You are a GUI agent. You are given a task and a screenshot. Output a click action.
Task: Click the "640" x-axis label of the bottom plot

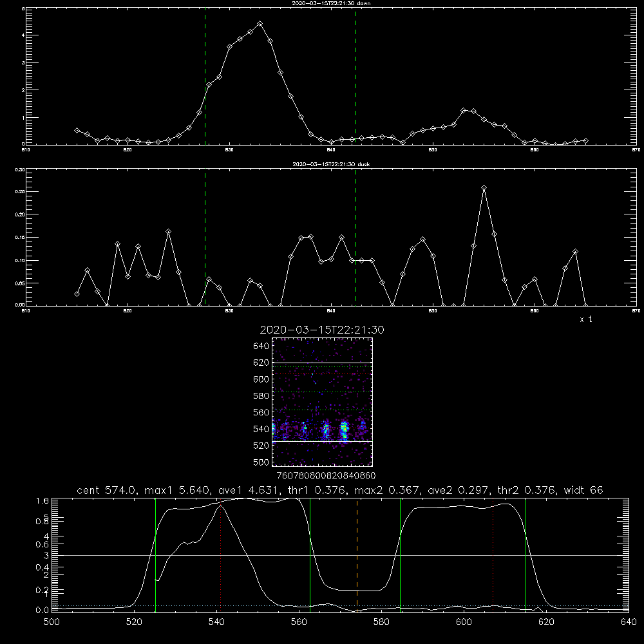(x=629, y=622)
